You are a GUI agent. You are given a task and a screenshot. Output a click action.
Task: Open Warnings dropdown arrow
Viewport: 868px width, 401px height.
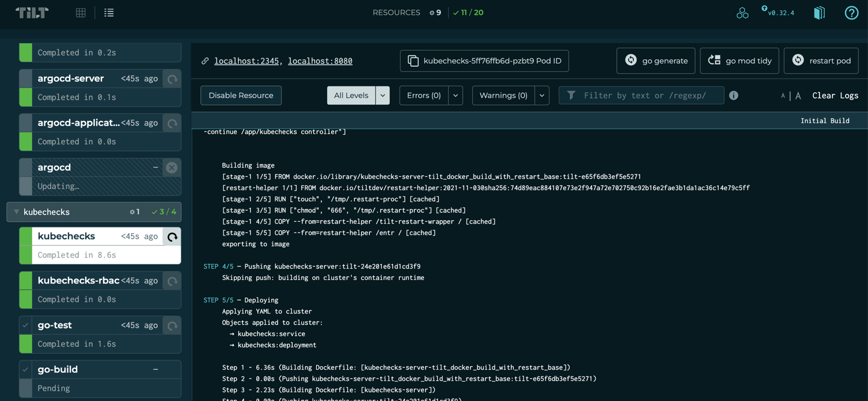[x=542, y=95]
